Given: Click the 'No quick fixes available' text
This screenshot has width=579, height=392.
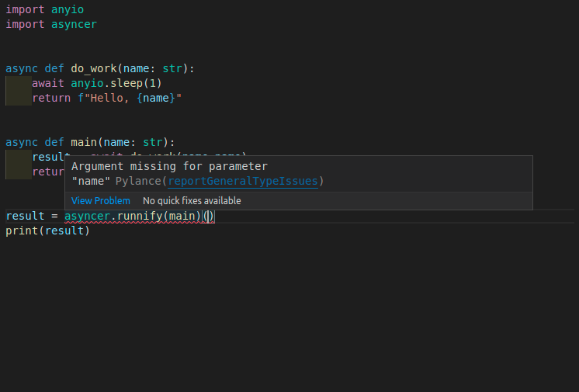Looking at the screenshot, I should click(192, 201).
